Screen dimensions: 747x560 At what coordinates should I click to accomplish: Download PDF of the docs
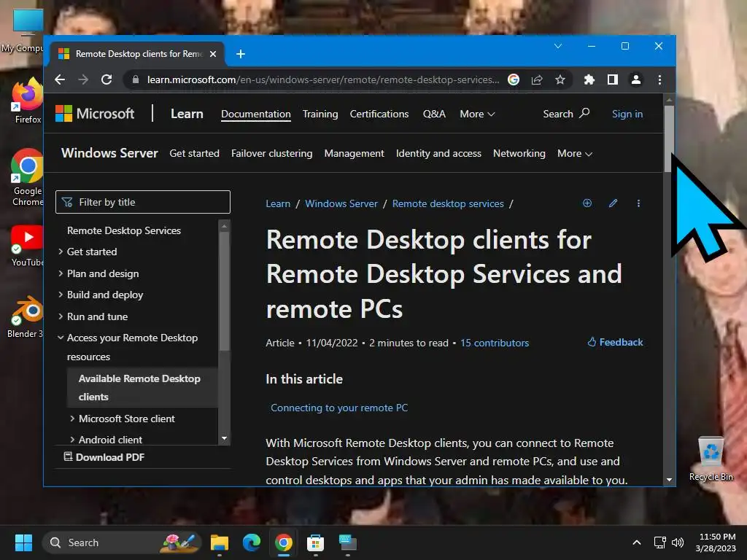(x=104, y=457)
